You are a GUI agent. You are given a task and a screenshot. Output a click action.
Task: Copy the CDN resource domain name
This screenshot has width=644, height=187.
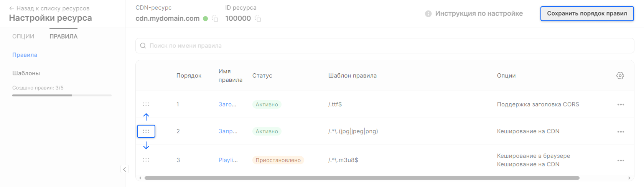click(x=215, y=18)
